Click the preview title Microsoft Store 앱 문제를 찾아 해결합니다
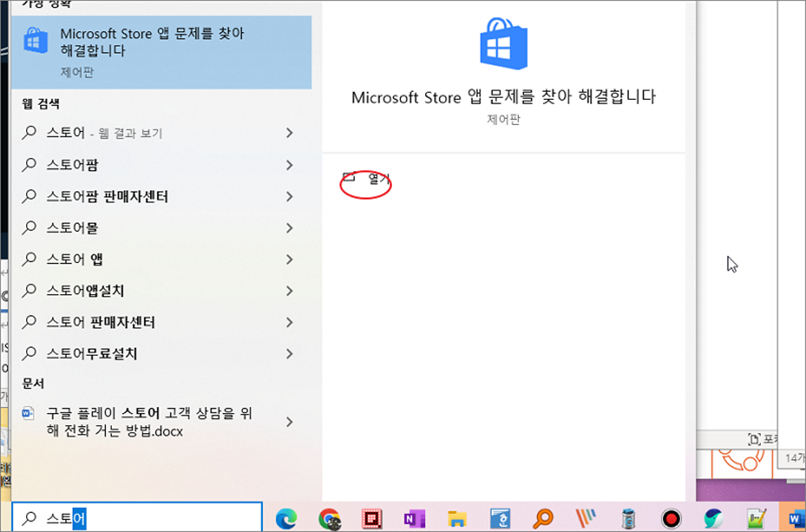Screen dimensions: 806x532 pyautogui.click(x=504, y=97)
